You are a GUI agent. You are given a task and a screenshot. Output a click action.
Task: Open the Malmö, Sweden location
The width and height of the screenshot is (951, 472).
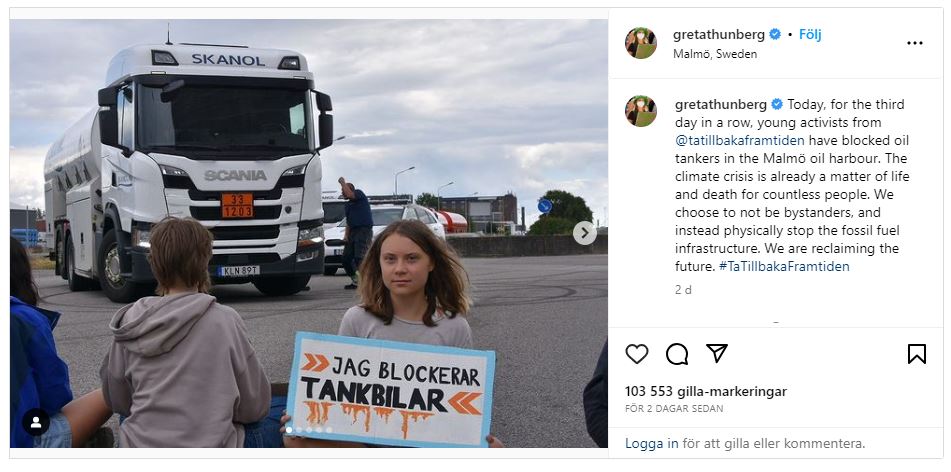(x=714, y=53)
